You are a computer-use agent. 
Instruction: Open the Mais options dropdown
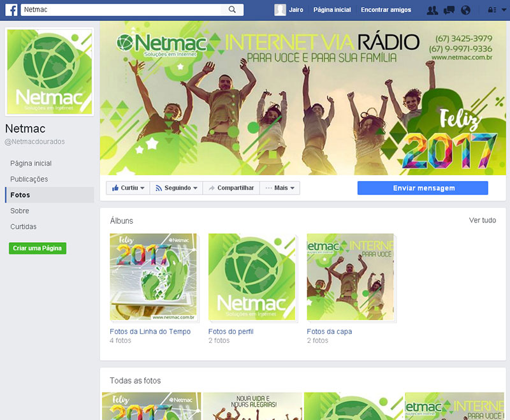[x=280, y=188]
